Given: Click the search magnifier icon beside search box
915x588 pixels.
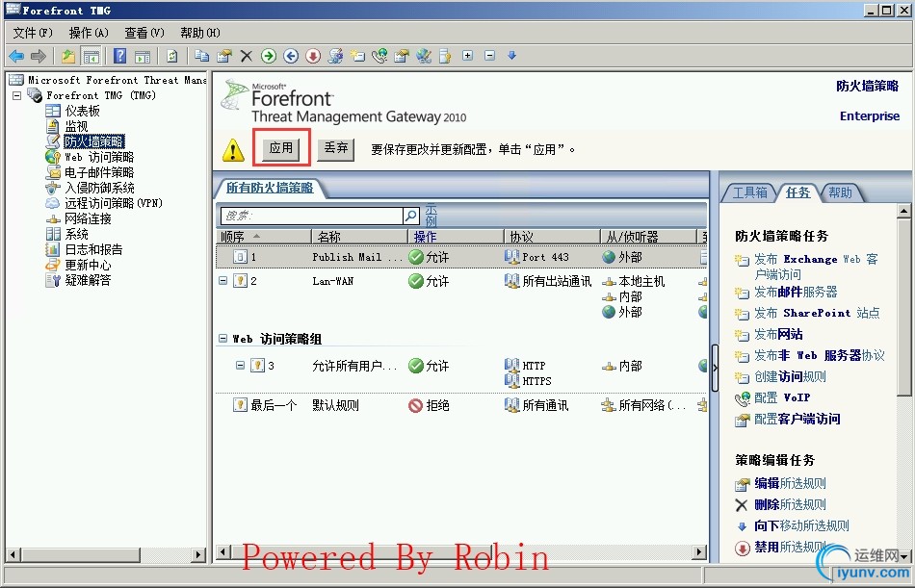Looking at the screenshot, I should (411, 216).
